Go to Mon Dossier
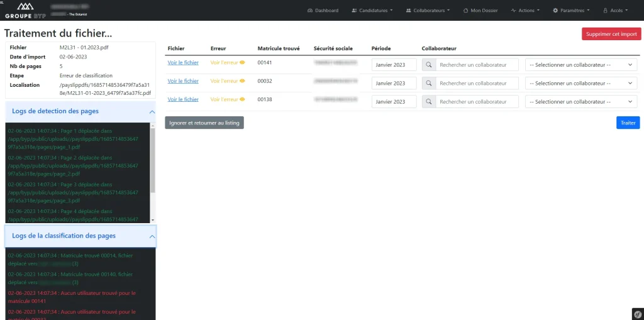644x320 pixels. pos(480,10)
